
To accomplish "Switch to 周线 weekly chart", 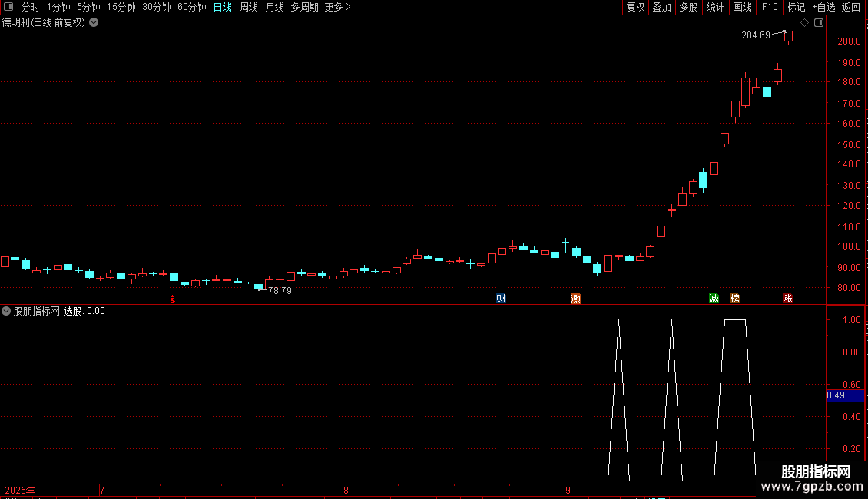I will tap(249, 7).
